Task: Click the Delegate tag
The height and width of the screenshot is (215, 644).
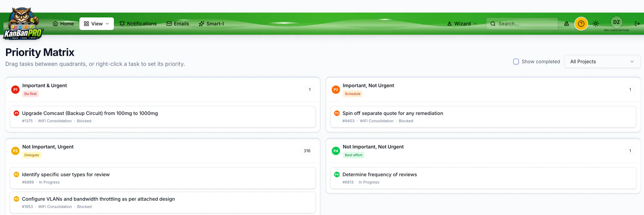Action: (32, 155)
